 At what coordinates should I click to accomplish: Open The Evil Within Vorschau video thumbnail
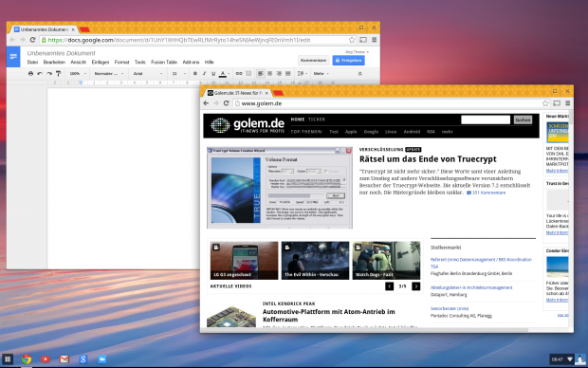click(x=315, y=260)
